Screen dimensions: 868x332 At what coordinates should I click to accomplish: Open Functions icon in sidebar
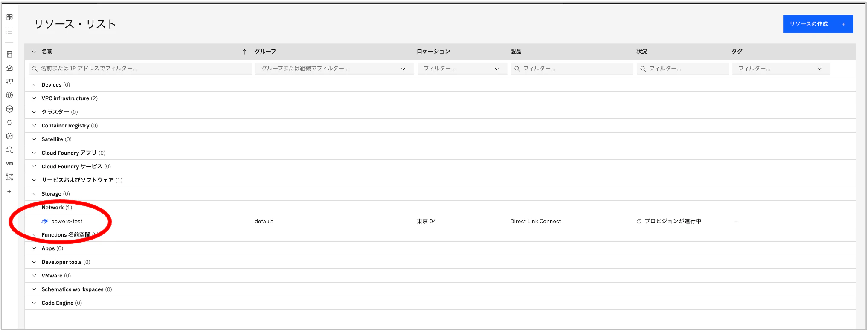(x=9, y=95)
